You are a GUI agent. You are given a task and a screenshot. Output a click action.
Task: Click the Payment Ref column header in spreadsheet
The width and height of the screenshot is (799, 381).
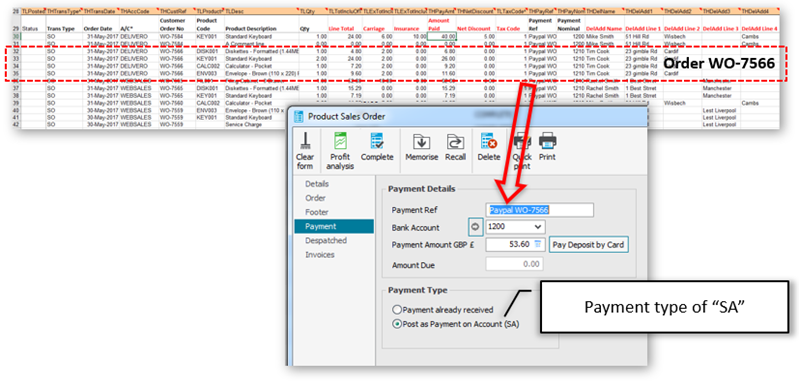click(539, 25)
